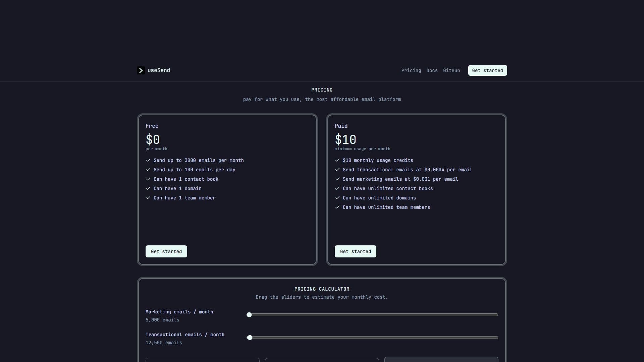Image resolution: width=644 pixels, height=362 pixels.
Task: Click the Marketing emails slider handle
Action: pyautogui.click(x=249, y=315)
